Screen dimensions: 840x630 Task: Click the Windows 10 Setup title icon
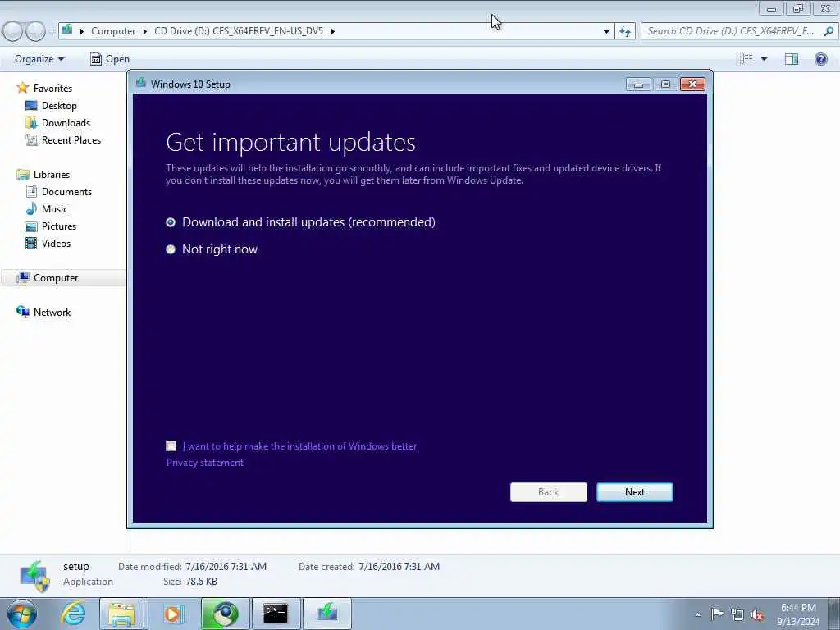tap(141, 83)
